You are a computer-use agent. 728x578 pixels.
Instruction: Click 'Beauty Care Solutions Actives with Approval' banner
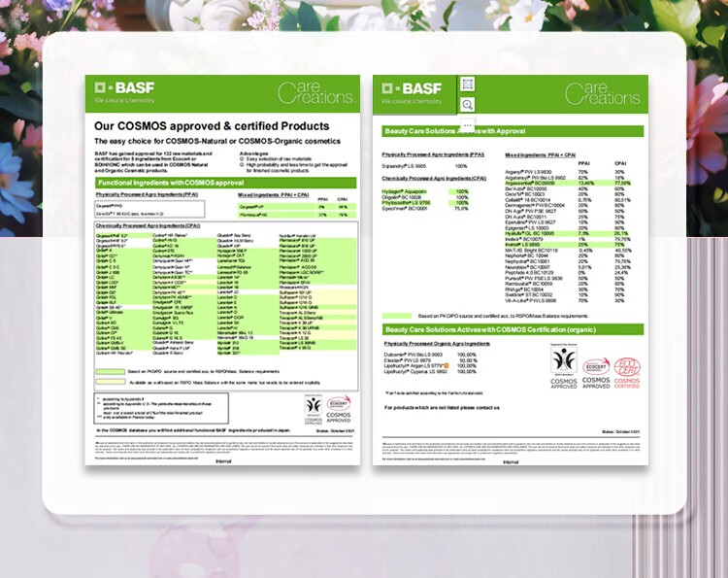click(x=513, y=131)
